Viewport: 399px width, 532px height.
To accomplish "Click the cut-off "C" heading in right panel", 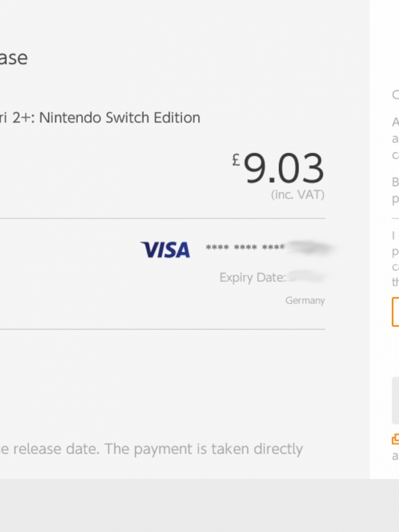I will (x=396, y=95).
